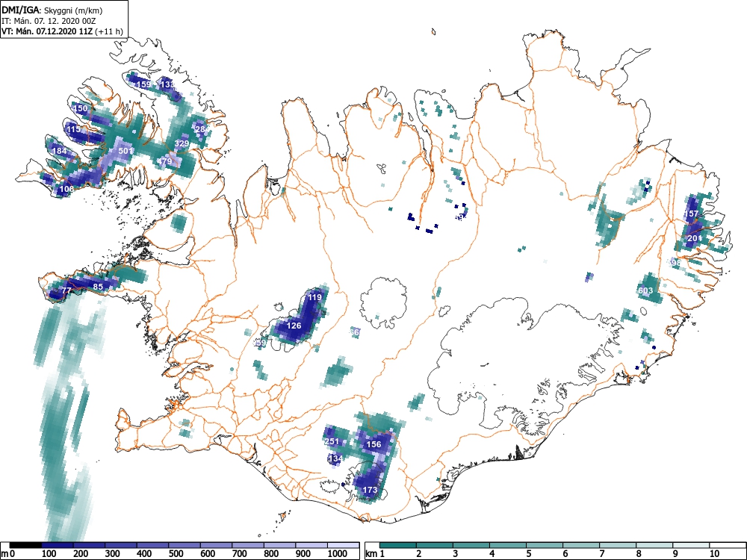Image resolution: width=747 pixels, height=560 pixels.
Task: Click the visibility value 119 in central Iceland
Action: click(x=315, y=297)
